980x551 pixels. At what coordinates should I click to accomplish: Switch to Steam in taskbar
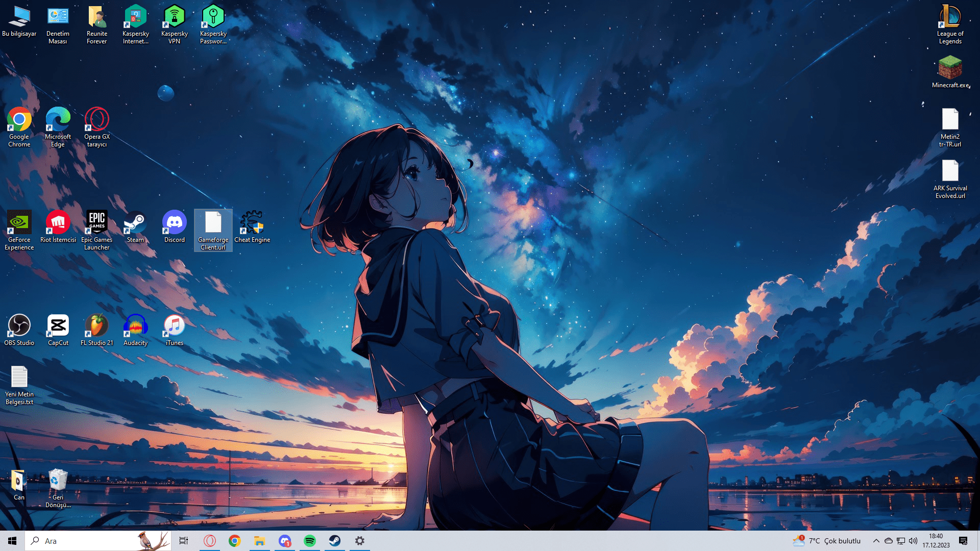[334, 541]
